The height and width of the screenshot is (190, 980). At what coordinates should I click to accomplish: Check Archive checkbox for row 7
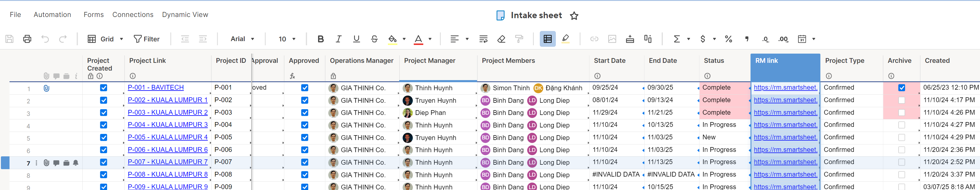(901, 162)
